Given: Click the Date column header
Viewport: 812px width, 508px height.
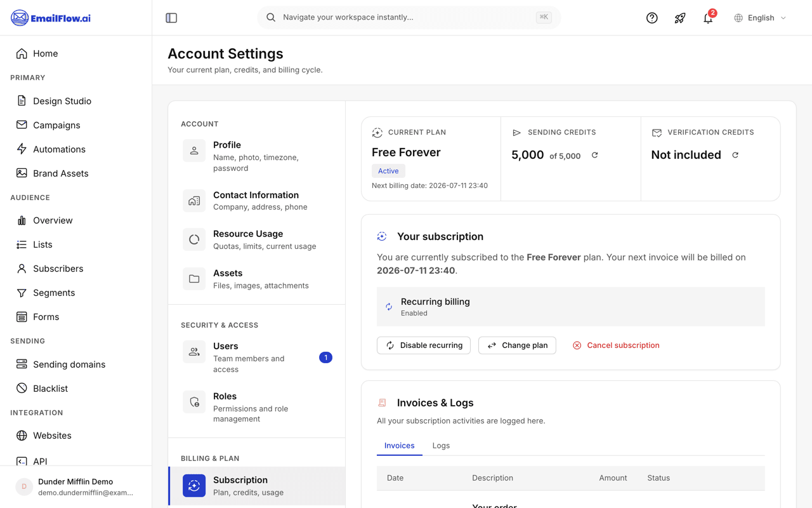Looking at the screenshot, I should click(395, 478).
